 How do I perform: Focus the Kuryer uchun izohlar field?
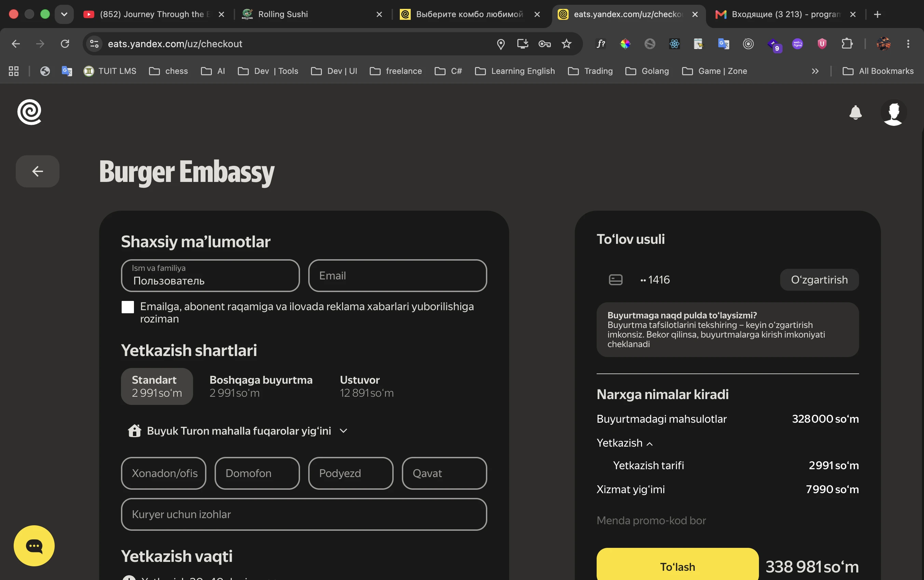pos(304,514)
